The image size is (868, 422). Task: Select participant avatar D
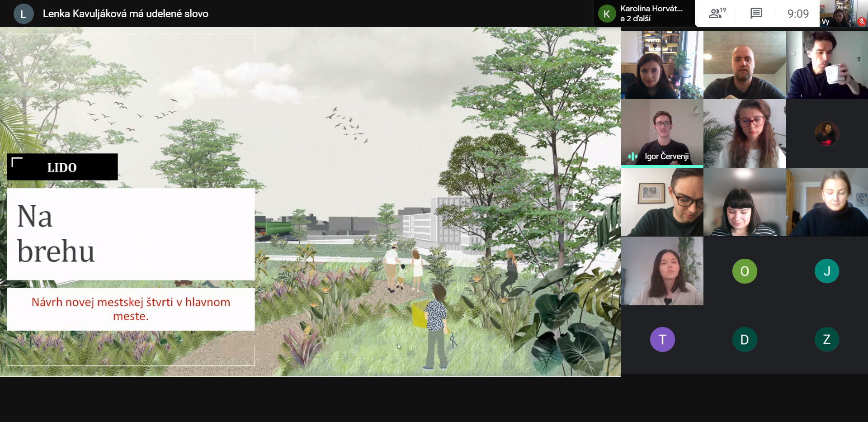[x=745, y=339]
